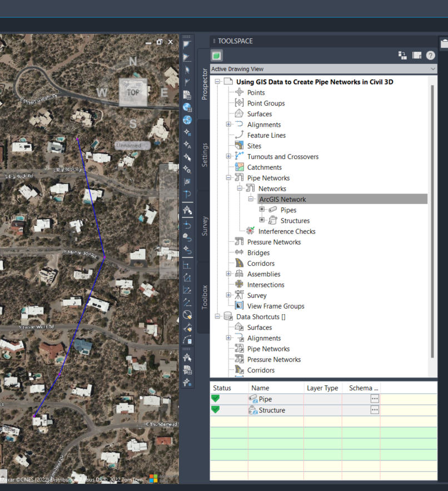
Task: Open Toolspace help question mark
Action: (x=430, y=56)
